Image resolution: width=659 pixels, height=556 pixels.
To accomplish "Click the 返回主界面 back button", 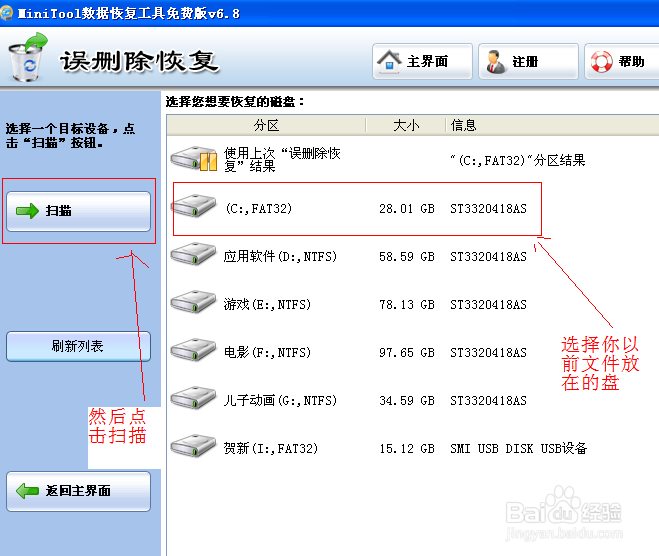I will click(x=79, y=491).
